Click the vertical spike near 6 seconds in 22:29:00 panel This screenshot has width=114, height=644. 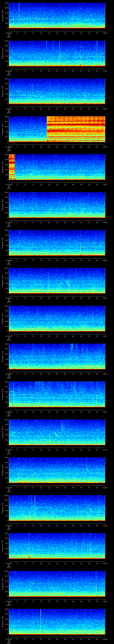(x=19, y=13)
